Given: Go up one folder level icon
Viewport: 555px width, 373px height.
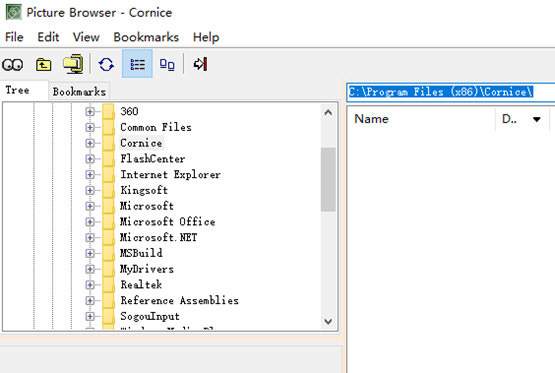Looking at the screenshot, I should point(44,64).
